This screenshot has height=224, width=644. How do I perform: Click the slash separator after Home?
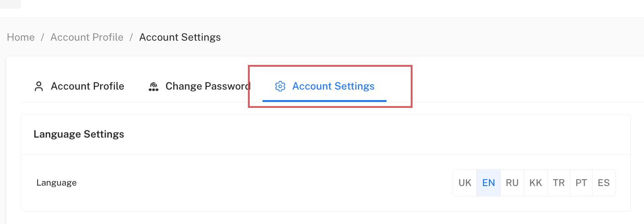click(43, 37)
